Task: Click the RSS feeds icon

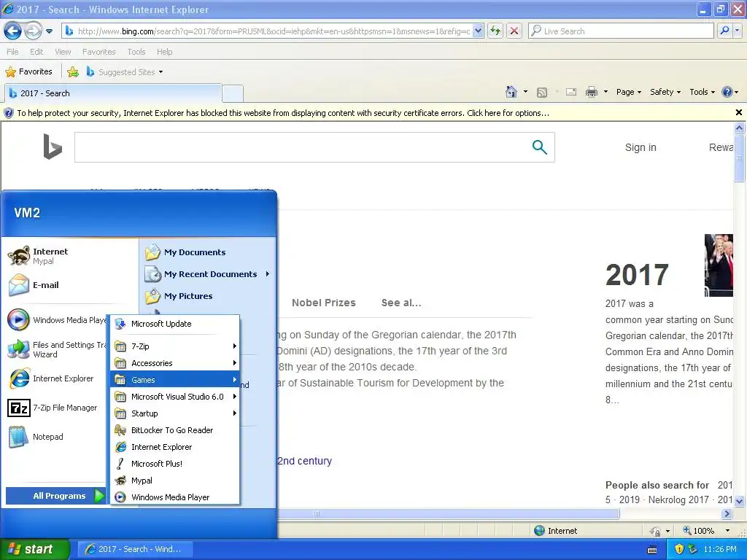Action: tap(542, 93)
